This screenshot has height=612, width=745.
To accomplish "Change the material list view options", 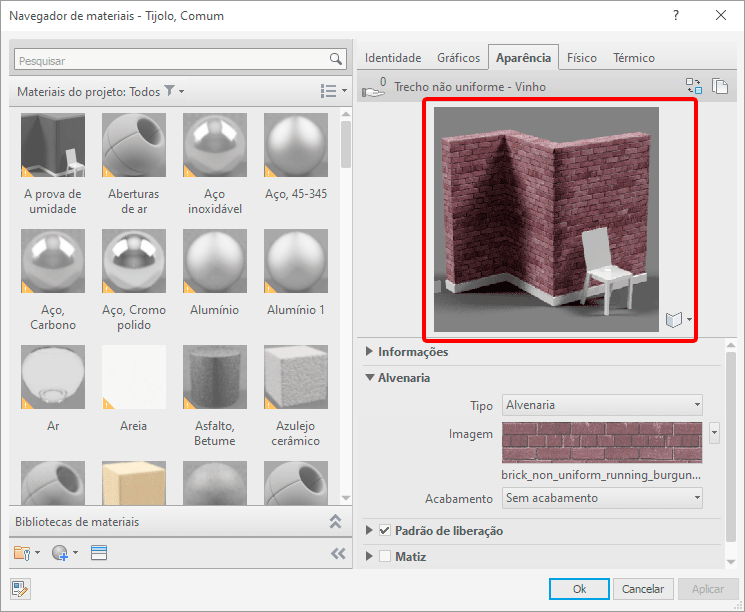I will pyautogui.click(x=334, y=91).
